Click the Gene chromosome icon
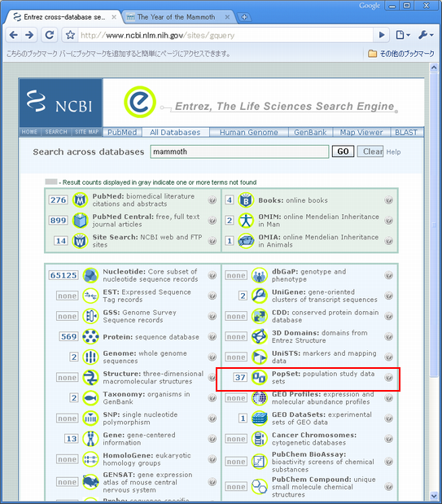This screenshot has height=504, width=442. tap(90, 439)
